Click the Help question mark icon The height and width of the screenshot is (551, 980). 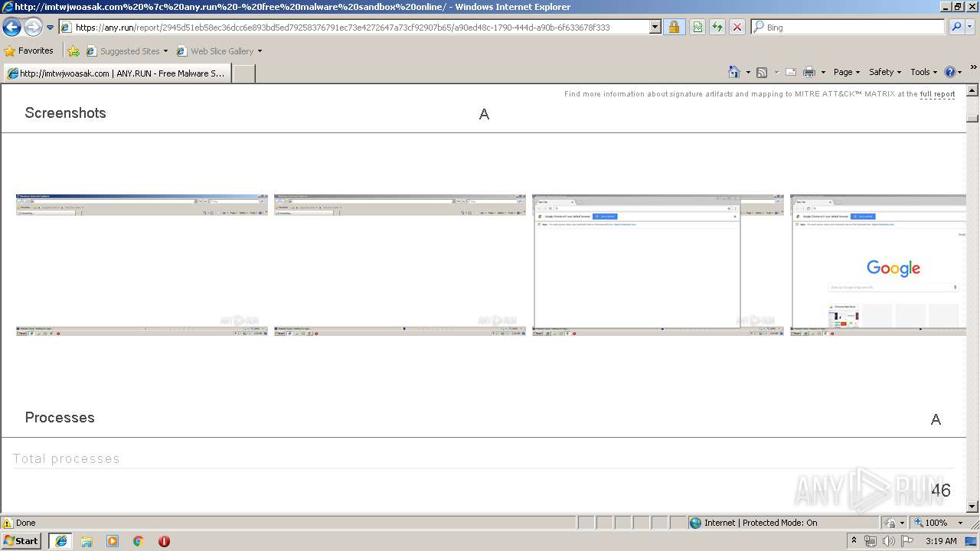tap(950, 72)
